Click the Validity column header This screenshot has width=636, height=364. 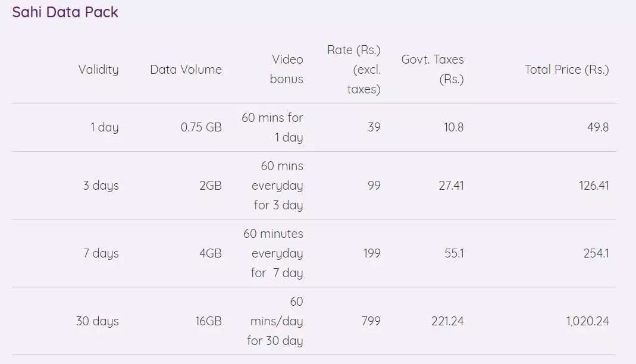pyautogui.click(x=98, y=70)
